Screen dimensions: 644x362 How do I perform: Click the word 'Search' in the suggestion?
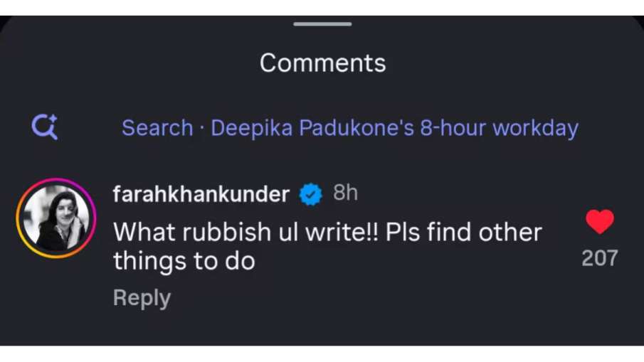(157, 128)
